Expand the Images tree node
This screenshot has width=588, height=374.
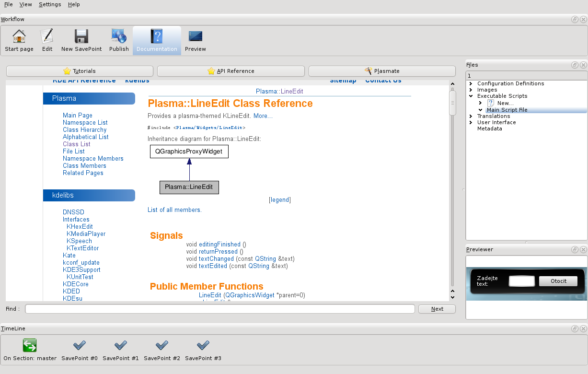tap(471, 90)
